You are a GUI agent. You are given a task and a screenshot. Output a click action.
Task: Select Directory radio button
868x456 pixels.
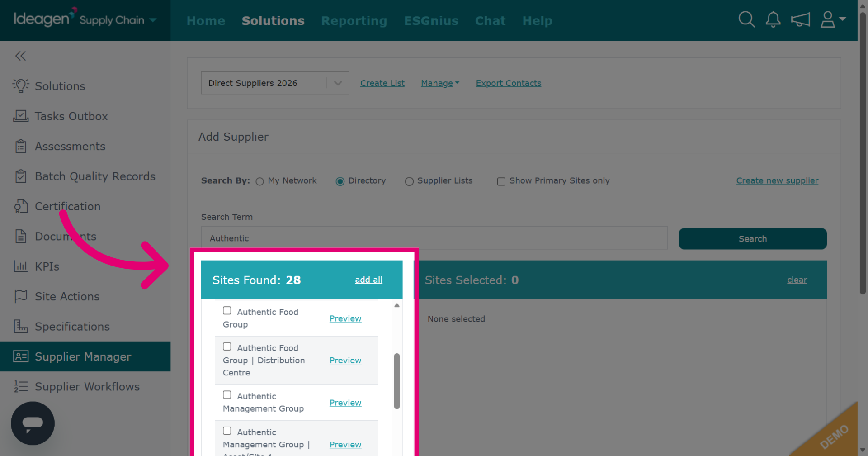pyautogui.click(x=340, y=181)
